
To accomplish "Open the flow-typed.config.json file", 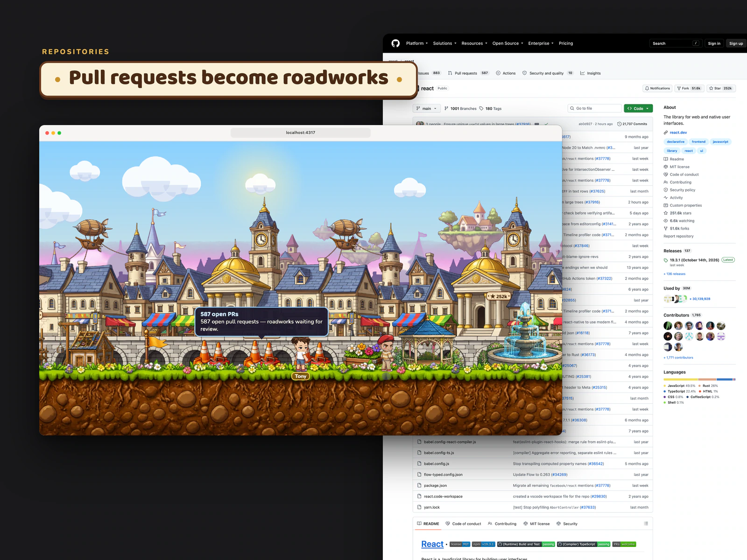I will click(443, 475).
